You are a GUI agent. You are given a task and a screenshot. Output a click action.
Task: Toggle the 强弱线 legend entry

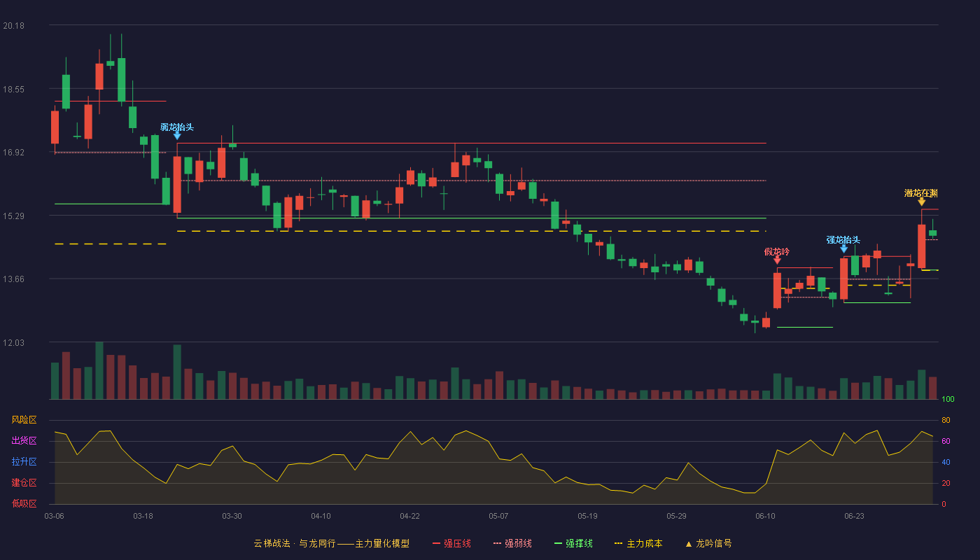coord(512,543)
